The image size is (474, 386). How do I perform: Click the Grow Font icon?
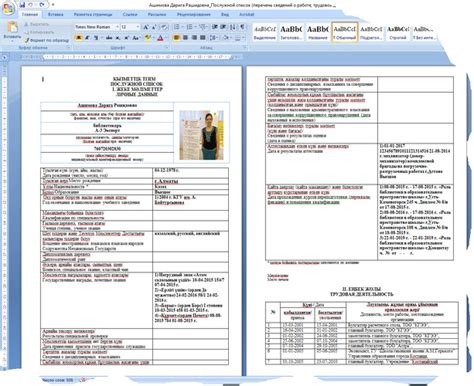146,27
